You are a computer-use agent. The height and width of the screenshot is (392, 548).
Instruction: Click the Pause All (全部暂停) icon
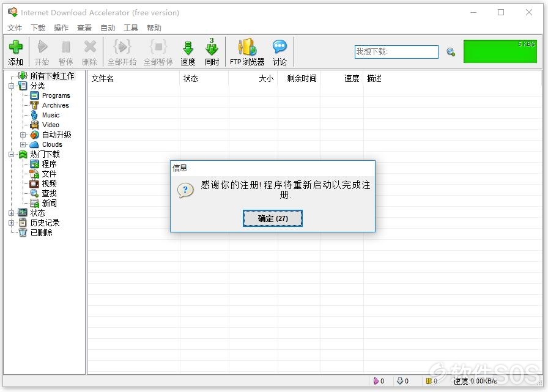[x=158, y=47]
